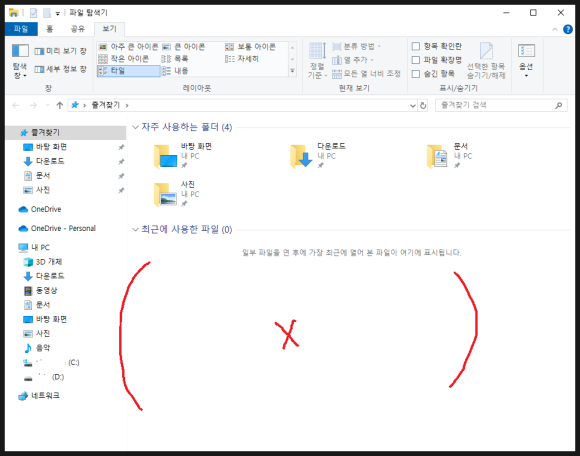The height and width of the screenshot is (456, 580).
Task: Open the customize quick access toolbar arrow
Action: 58,13
